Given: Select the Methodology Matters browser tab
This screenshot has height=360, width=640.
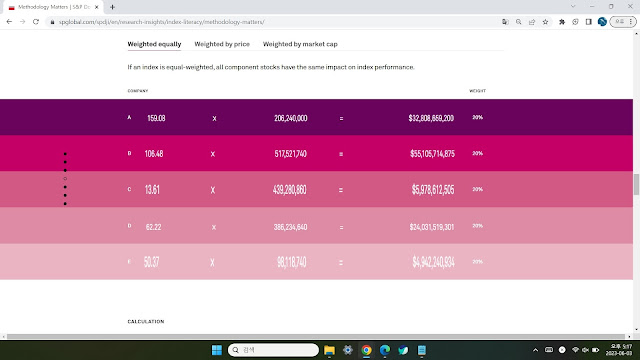Looking at the screenshot, I should pos(53,7).
